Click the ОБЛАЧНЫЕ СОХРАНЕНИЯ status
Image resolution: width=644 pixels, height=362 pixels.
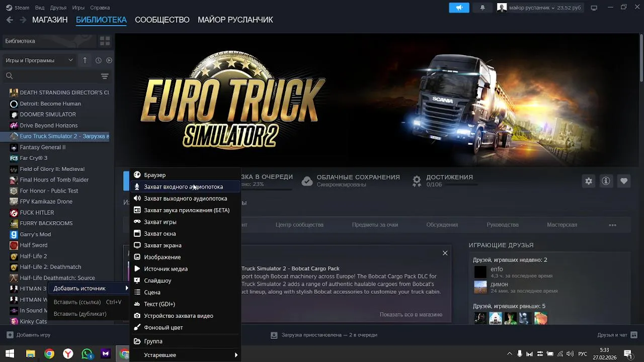[x=351, y=180]
